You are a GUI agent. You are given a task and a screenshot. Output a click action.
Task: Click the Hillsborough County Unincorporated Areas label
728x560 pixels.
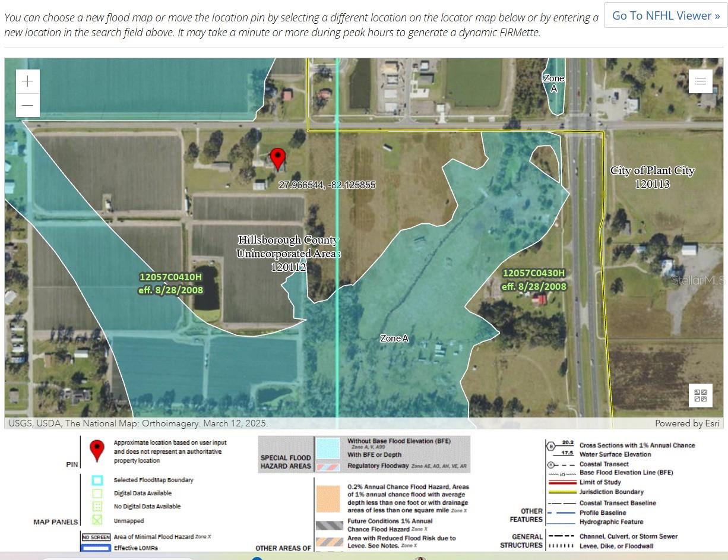pyautogui.click(x=288, y=254)
